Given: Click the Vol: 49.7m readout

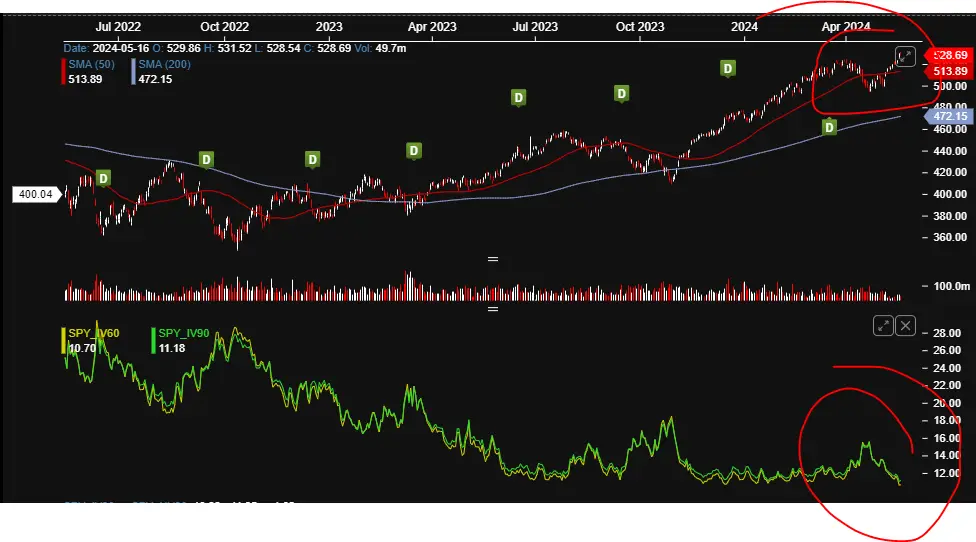Looking at the screenshot, I should point(380,49).
